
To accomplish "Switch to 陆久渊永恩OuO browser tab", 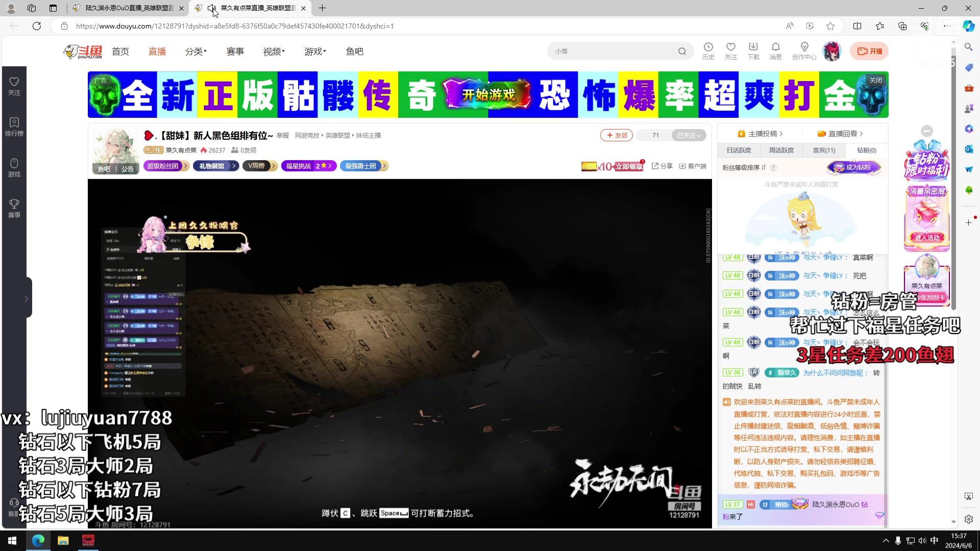I will (x=128, y=8).
